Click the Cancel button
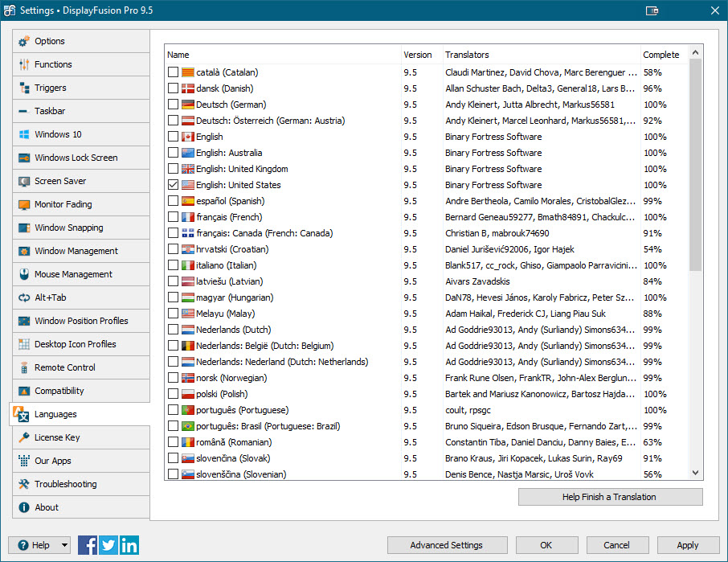This screenshot has height=562, width=728. 617,545
